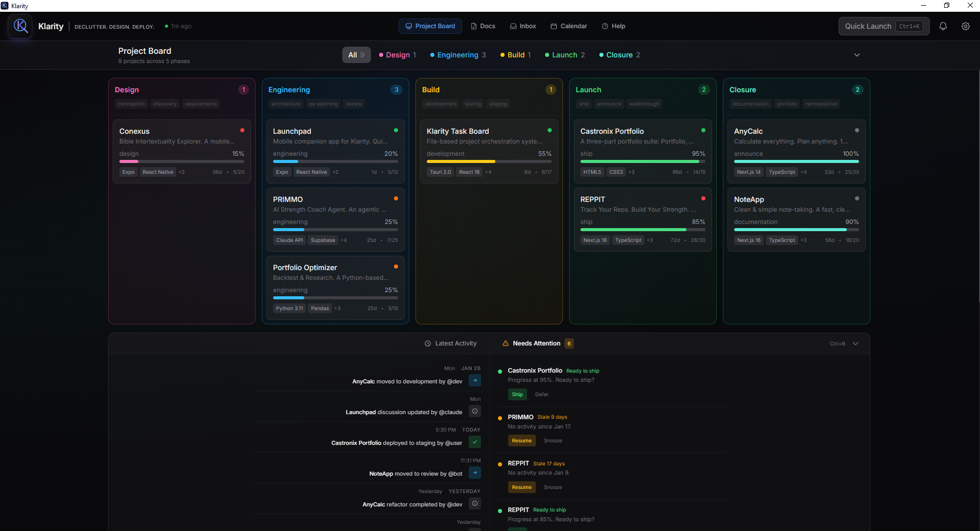Click the Klarity logo icon

point(20,26)
